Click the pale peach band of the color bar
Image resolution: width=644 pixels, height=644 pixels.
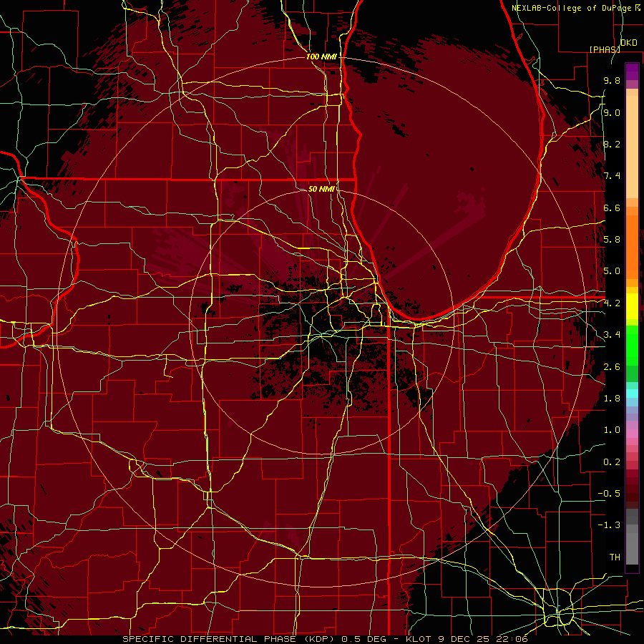(x=632, y=147)
